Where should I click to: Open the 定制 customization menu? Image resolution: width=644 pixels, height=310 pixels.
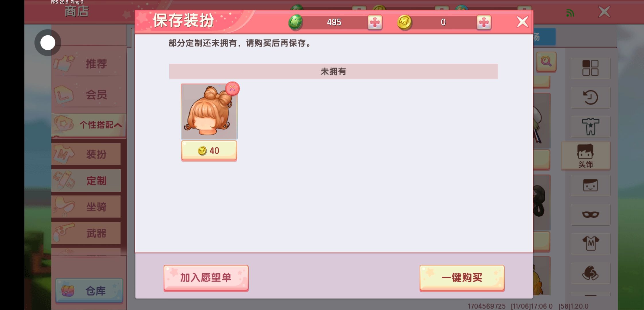[86, 181]
